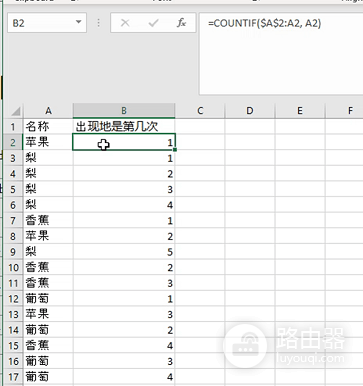363x386 pixels.
Task: Click cell A3 containing 梨
Action: [48, 158]
